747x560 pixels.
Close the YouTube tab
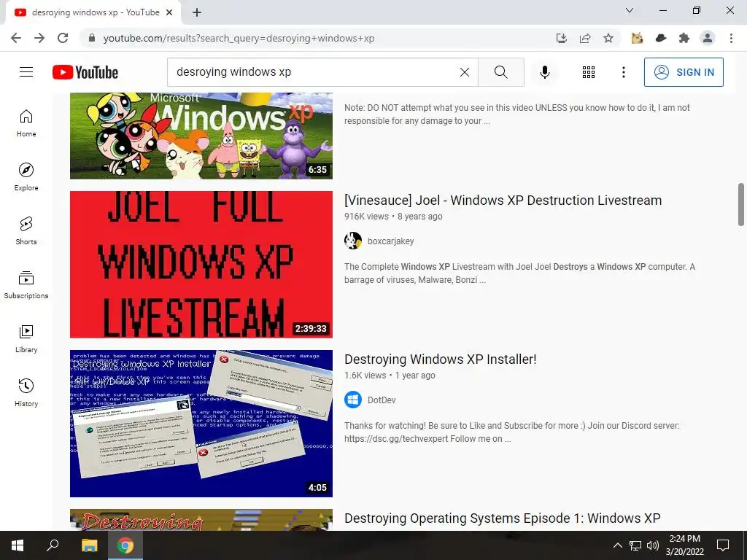[169, 13]
